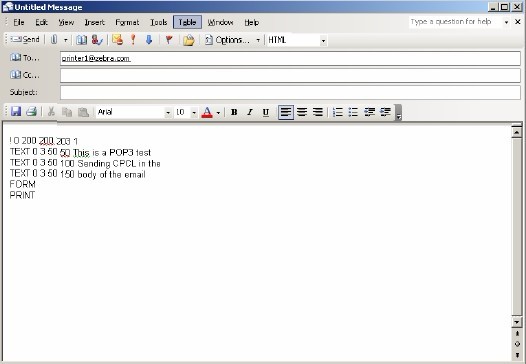Click the Cc... button
The image size is (526, 364).
(x=24, y=75)
